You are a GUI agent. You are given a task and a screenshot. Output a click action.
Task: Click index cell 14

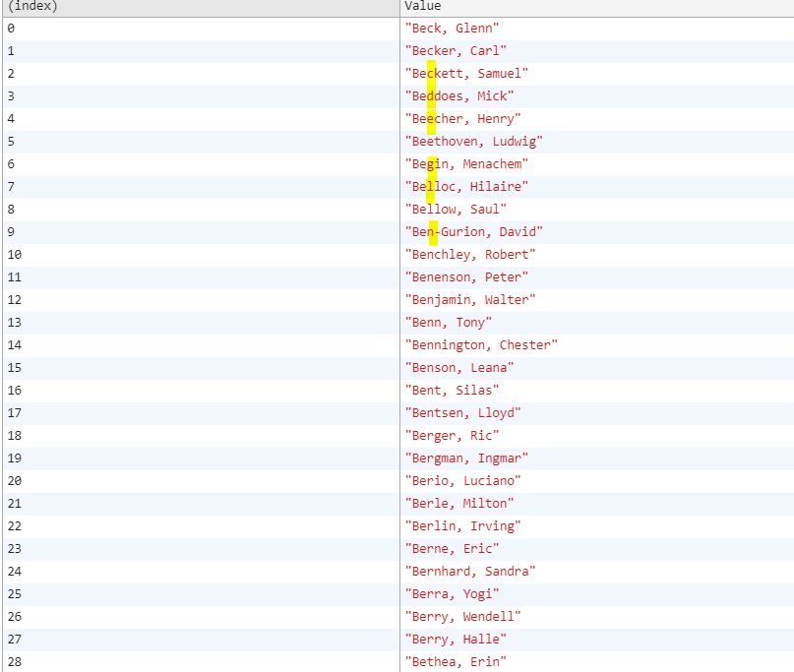201,345
